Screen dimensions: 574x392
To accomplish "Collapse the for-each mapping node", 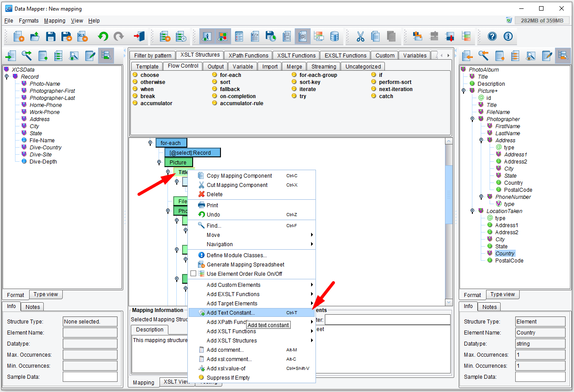I will (150, 143).
